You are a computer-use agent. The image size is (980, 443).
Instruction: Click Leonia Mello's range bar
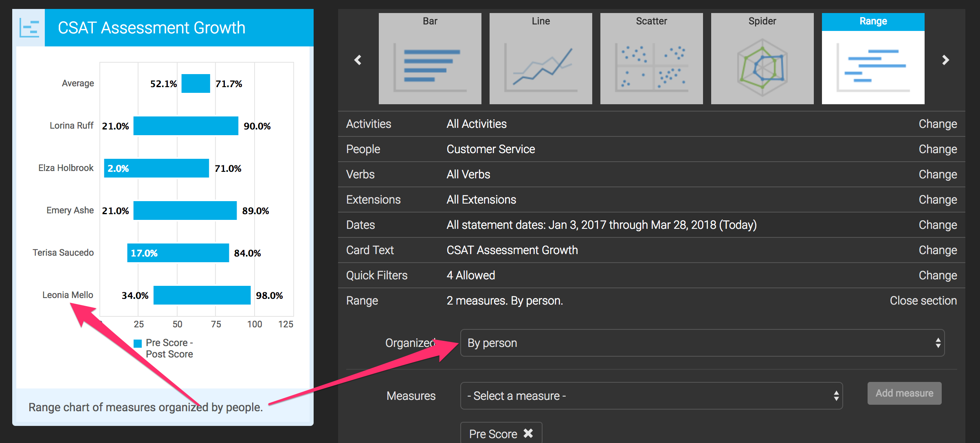[x=202, y=295]
